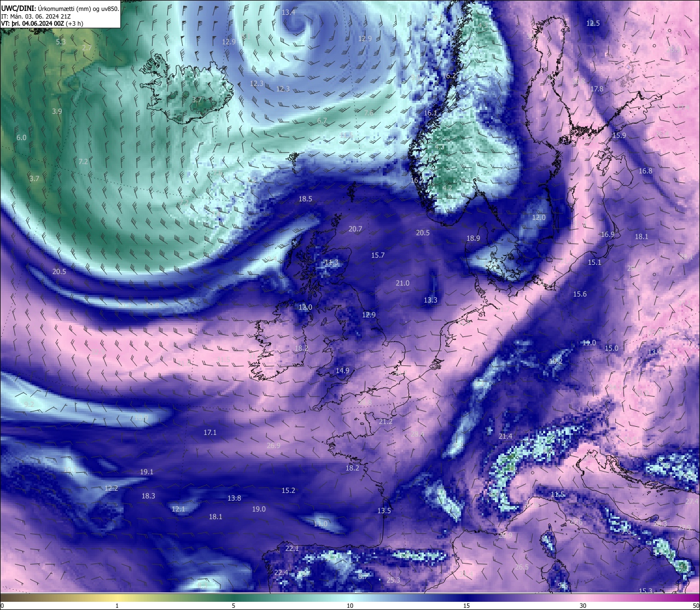Click the 12.2 value on the map
Screen dimensions: 700x610
(x=111, y=488)
